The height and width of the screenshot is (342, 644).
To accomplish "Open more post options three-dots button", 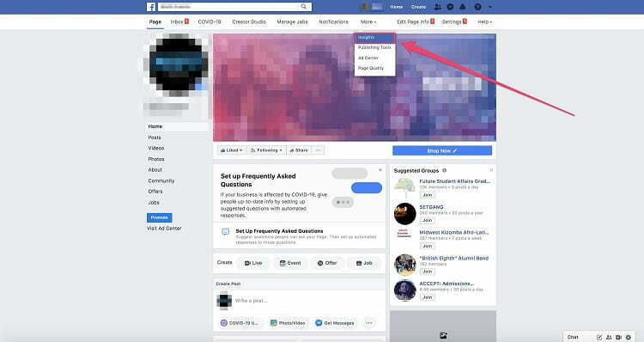I will [369, 323].
